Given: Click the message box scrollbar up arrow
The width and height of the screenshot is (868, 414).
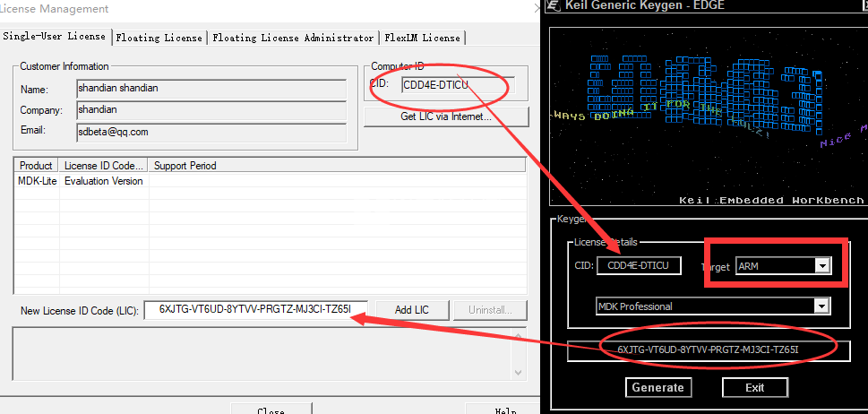Looking at the screenshot, I should tap(518, 336).
